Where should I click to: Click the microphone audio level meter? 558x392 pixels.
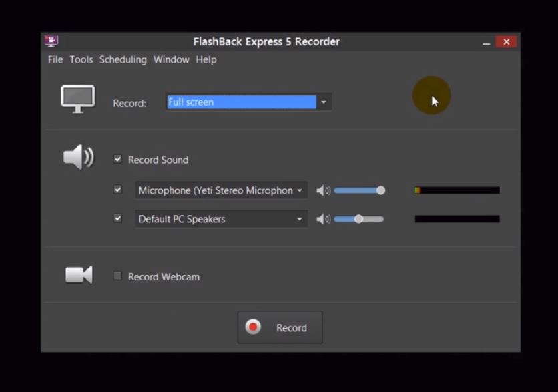[x=457, y=190]
